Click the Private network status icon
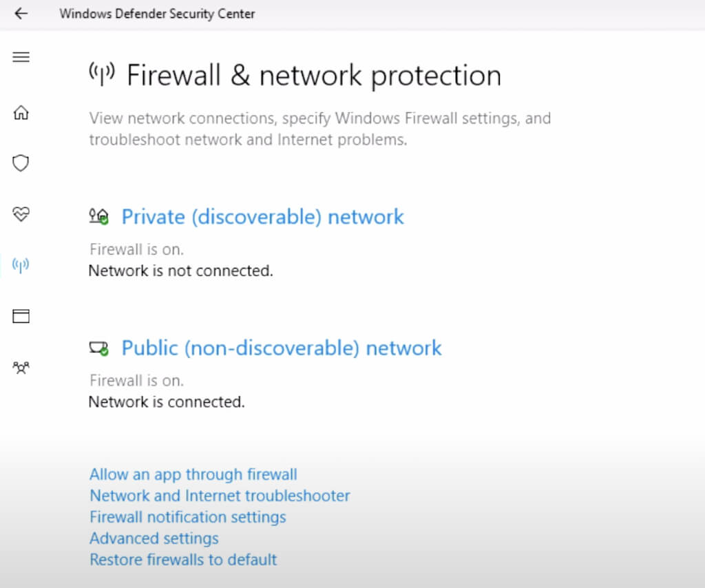This screenshot has height=588, width=705. [x=99, y=217]
